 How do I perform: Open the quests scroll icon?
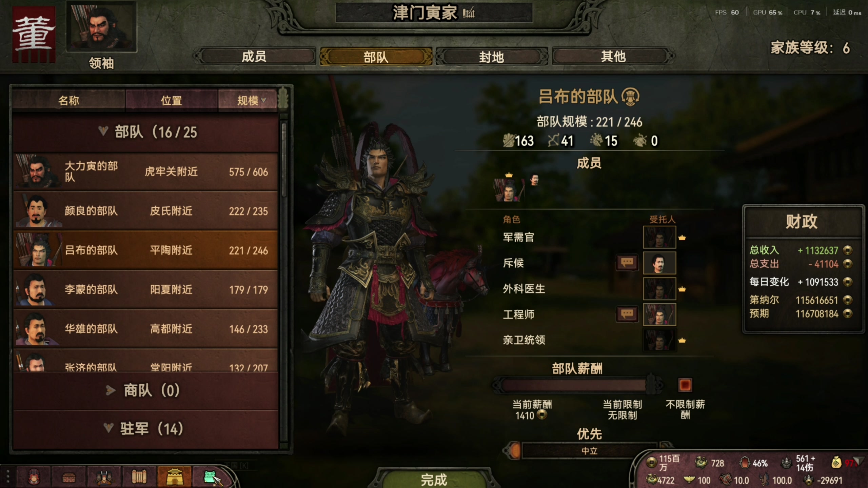pos(139,477)
